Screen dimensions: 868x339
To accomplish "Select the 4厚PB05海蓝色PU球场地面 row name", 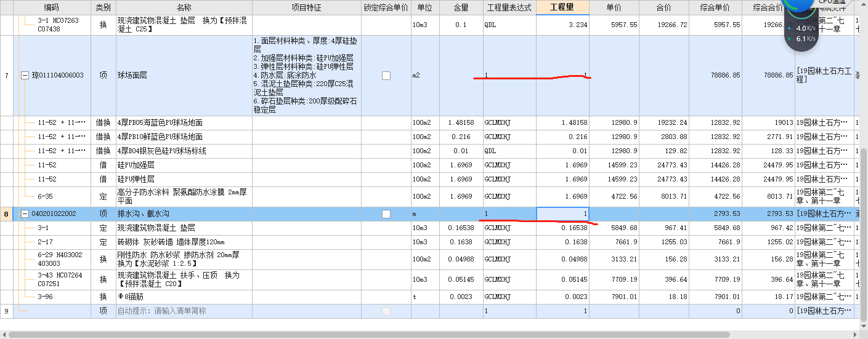I will click(x=184, y=123).
